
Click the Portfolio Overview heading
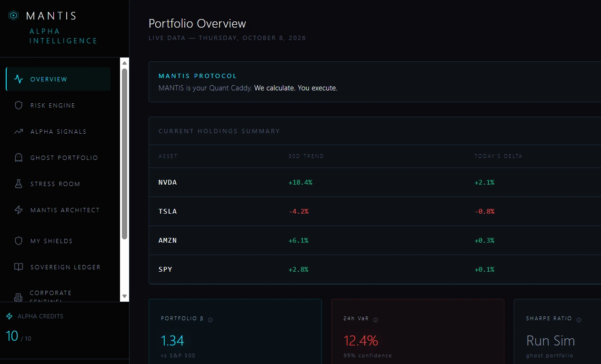coord(197,23)
